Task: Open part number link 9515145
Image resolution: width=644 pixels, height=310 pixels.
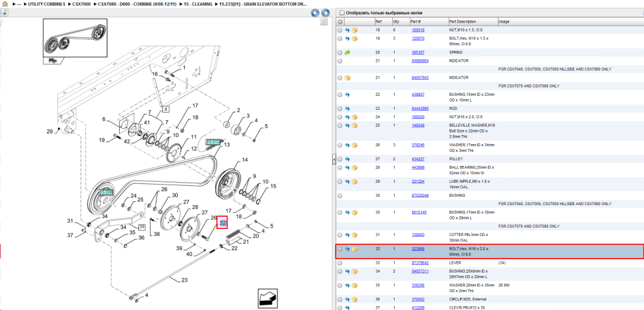Action: [419, 212]
